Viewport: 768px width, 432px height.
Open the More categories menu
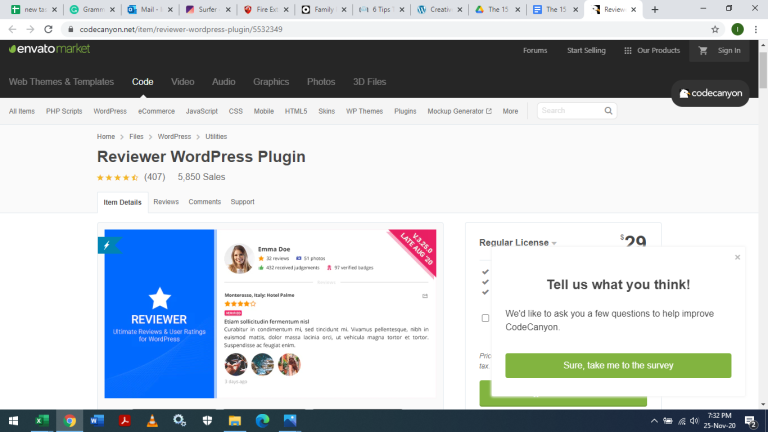[510, 111]
